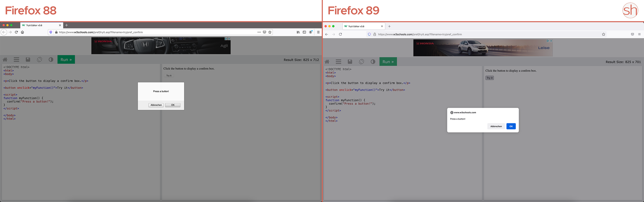Click the "Press a button!" message in Firefox 89 dialog
The image size is (644, 202).
(x=458, y=119)
